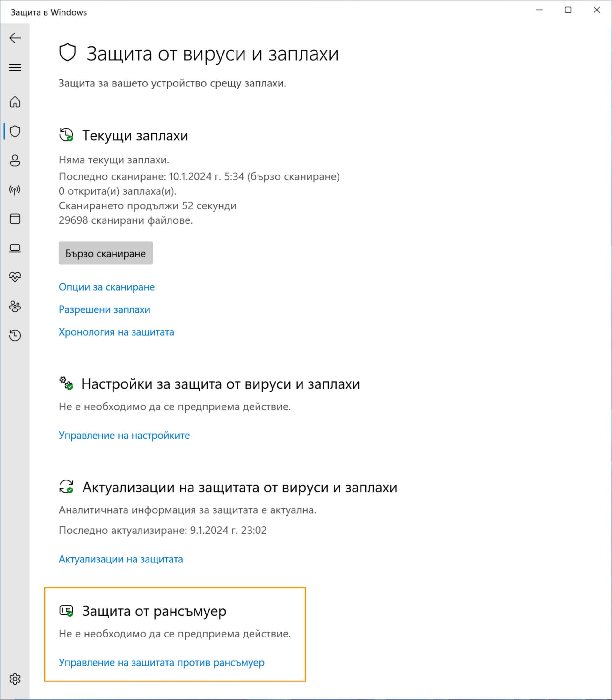The width and height of the screenshot is (612, 700).
Task: Open Family options sidebar icon
Action: 15,306
